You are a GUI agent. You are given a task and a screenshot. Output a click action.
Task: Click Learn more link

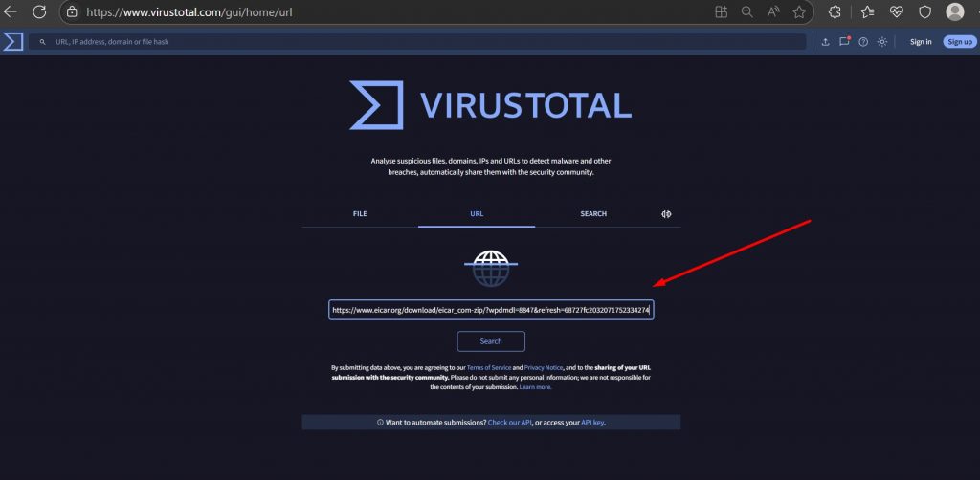535,387
